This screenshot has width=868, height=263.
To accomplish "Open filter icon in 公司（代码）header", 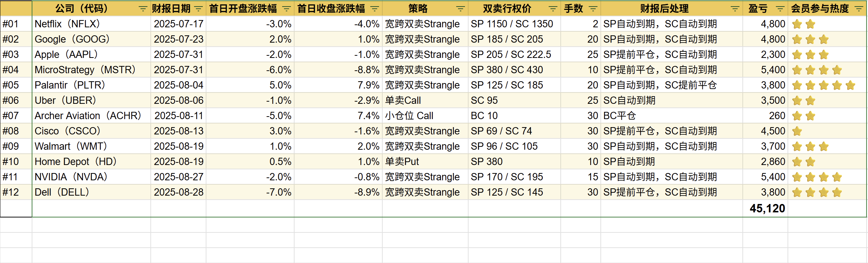I will [143, 9].
